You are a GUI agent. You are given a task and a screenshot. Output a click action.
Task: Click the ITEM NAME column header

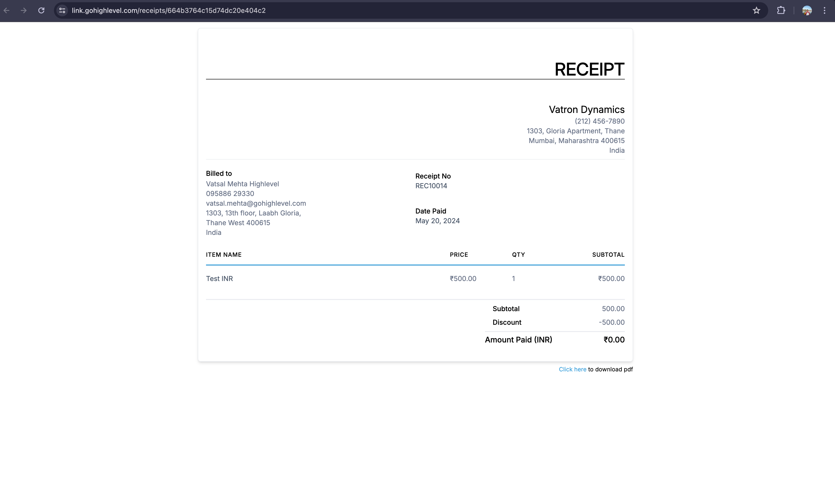(x=224, y=254)
